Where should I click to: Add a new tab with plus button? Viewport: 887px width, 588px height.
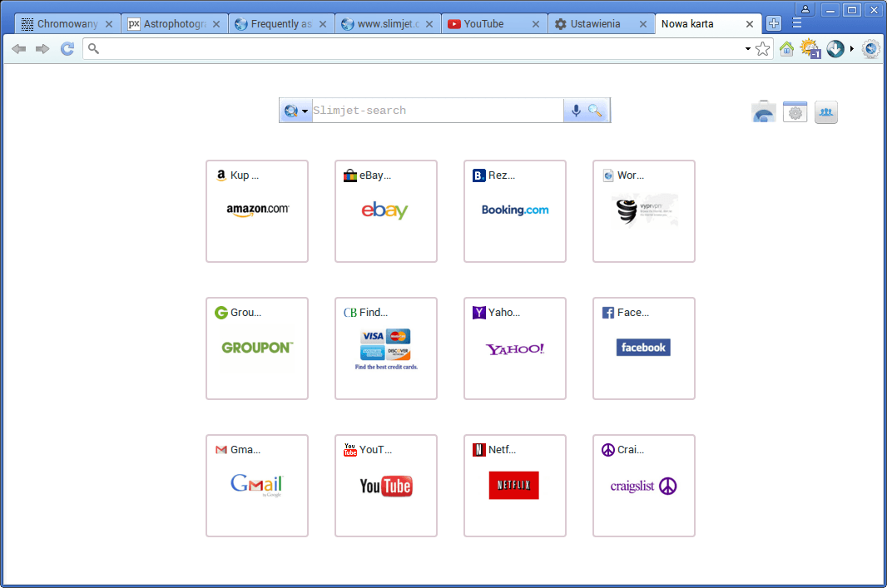coord(774,24)
